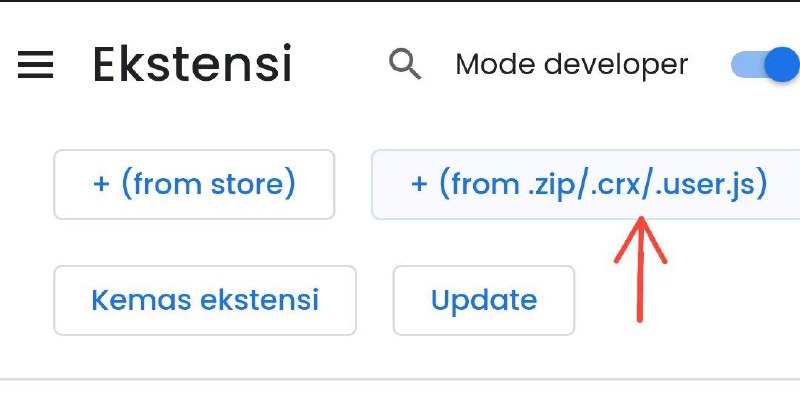Open the hamburger main menu
The image size is (800, 393).
pos(35,64)
